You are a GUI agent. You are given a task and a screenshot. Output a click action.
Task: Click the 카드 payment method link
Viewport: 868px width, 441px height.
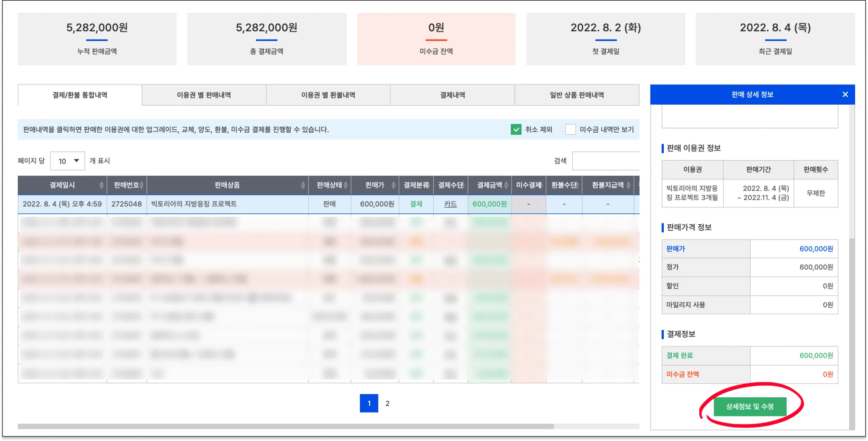[x=451, y=204]
